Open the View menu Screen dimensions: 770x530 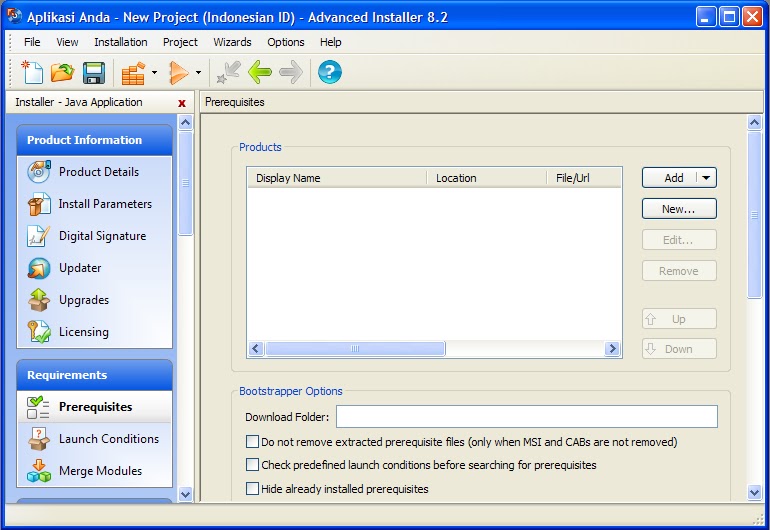[x=67, y=42]
